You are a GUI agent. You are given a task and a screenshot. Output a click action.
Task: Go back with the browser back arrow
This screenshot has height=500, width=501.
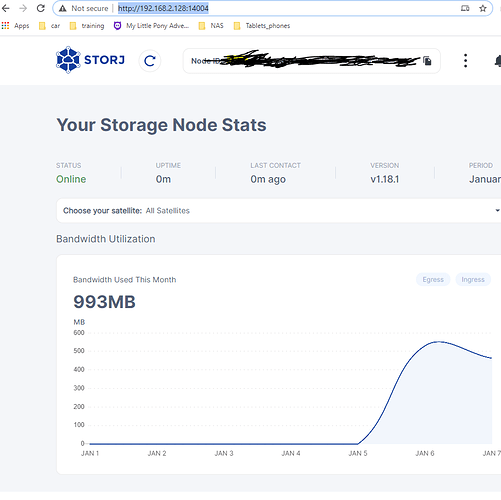[x=6, y=8]
